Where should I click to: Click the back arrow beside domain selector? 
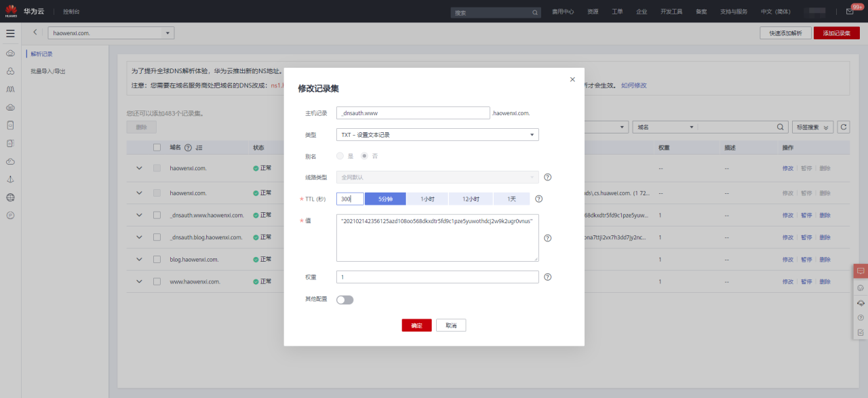(x=35, y=33)
